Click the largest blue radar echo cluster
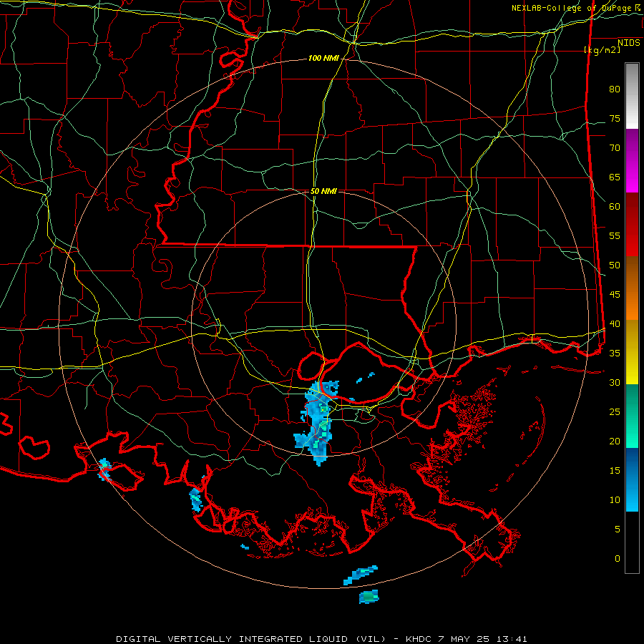The width and height of the screenshot is (644, 644). click(317, 423)
